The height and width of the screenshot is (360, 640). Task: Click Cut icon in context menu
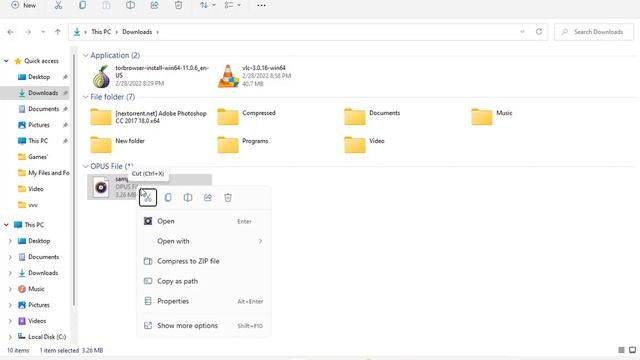coord(148,198)
